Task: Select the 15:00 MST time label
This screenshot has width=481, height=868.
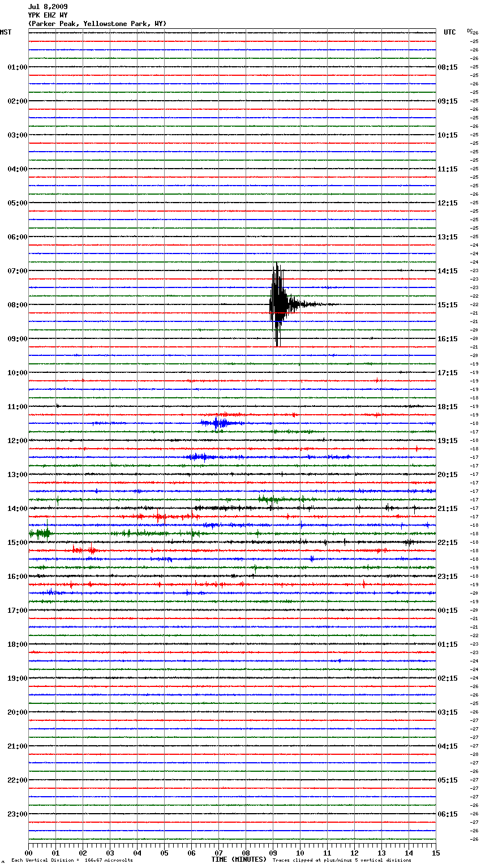Action: [x=18, y=543]
